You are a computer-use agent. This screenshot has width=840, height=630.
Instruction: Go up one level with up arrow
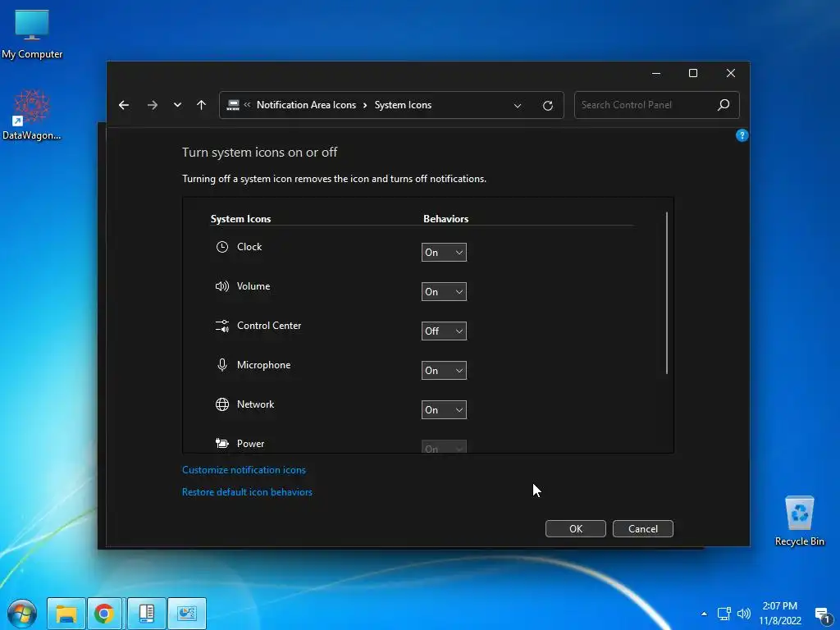pyautogui.click(x=202, y=105)
